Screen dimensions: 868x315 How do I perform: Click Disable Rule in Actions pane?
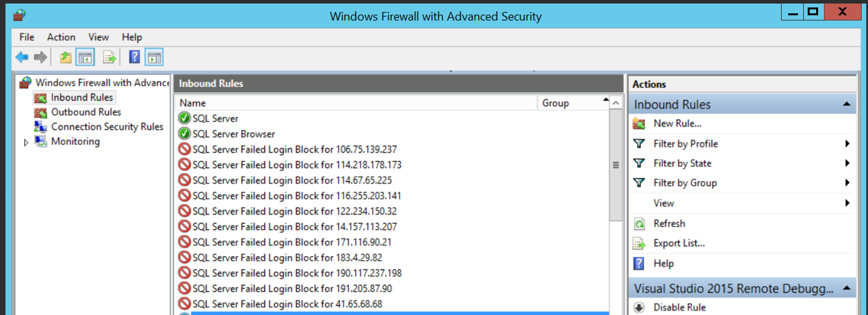click(680, 307)
